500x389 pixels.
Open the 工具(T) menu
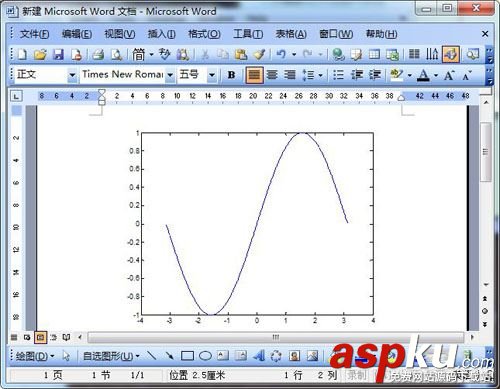(248, 34)
